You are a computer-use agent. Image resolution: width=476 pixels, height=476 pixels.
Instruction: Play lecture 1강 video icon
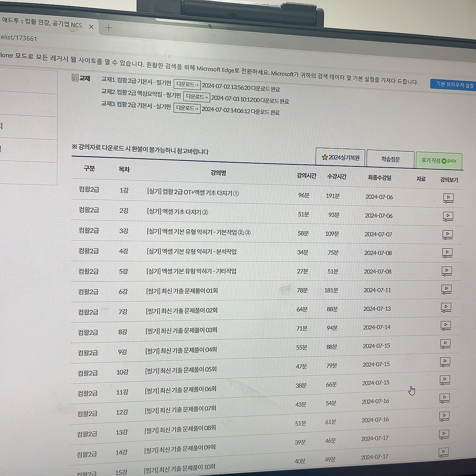(x=448, y=198)
